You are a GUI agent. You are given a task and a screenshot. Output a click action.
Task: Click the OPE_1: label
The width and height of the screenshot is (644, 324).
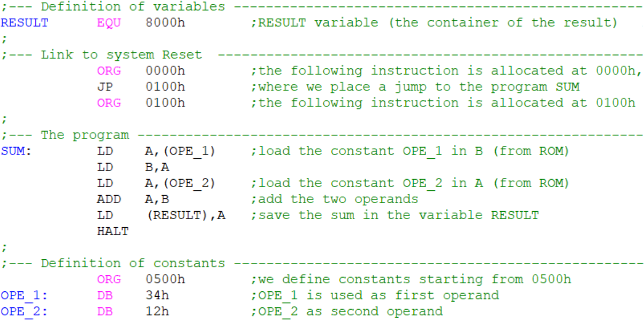24,296
